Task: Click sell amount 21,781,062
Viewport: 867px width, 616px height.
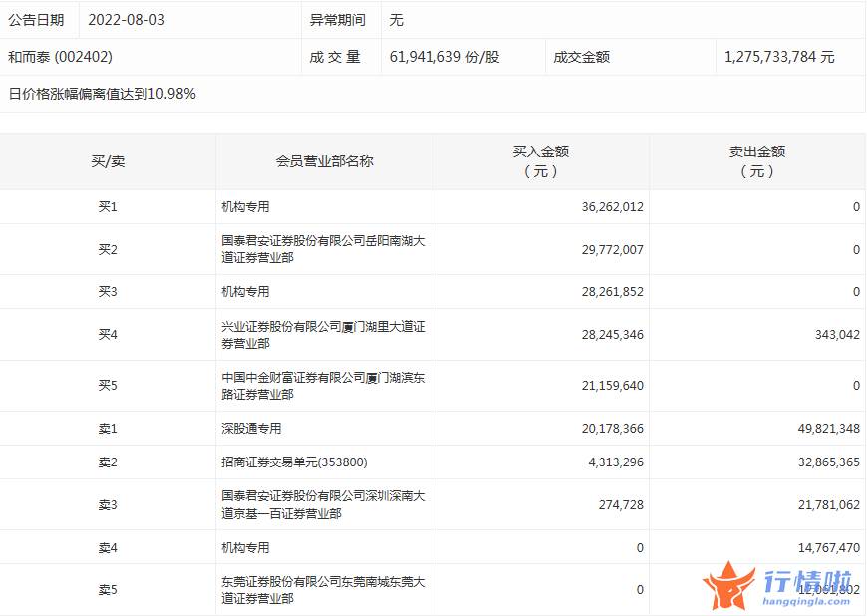Action: tap(829, 504)
